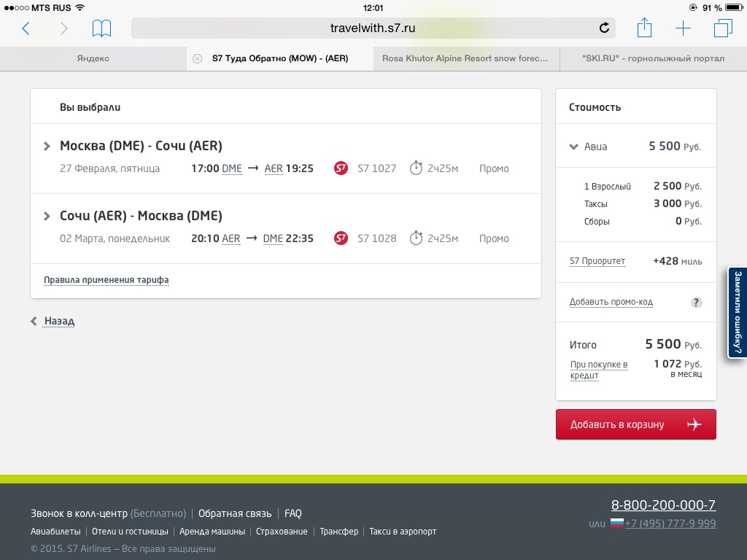Switch to the SKI.RU горнолыжный портал tab

[653, 58]
